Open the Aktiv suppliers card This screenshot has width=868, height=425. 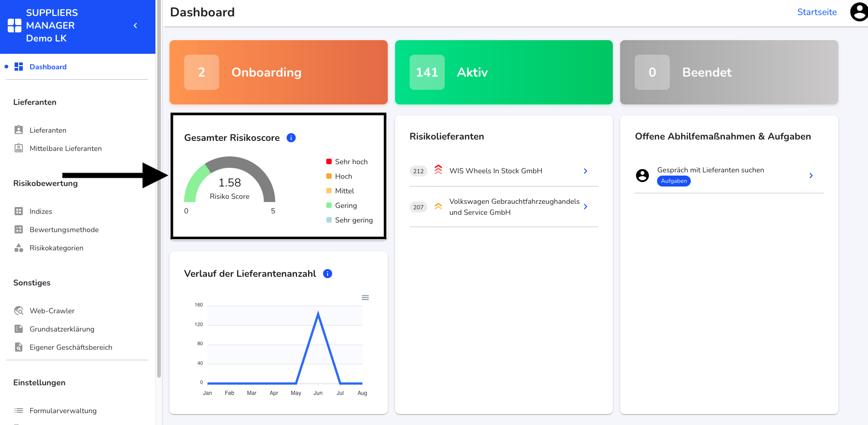click(503, 72)
